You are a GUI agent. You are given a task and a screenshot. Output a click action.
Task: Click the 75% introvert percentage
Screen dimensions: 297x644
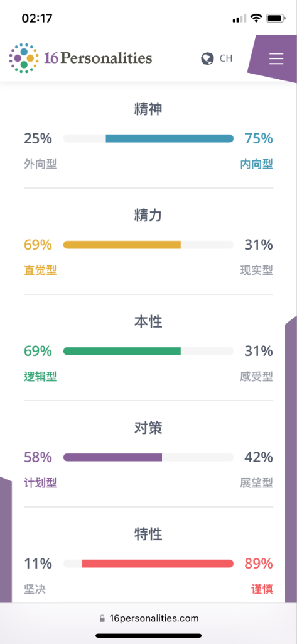(259, 139)
